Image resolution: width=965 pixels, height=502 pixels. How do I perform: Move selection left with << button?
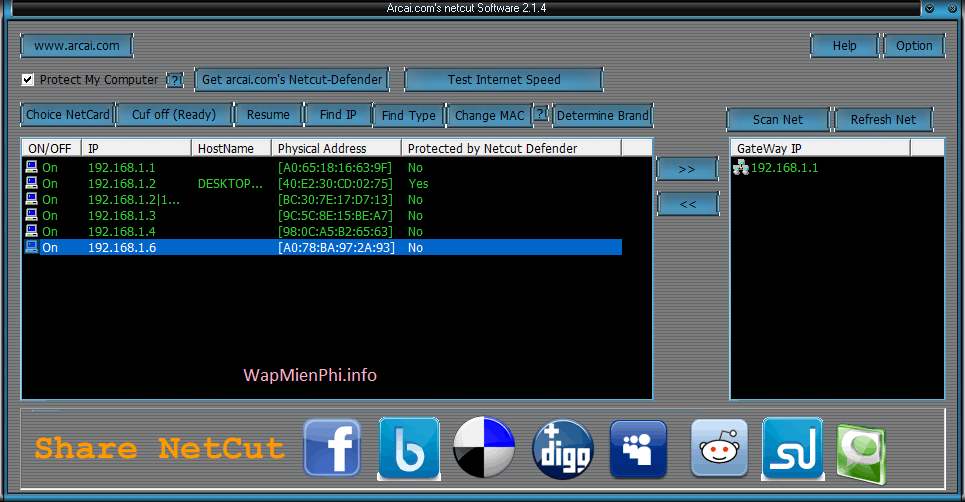pyautogui.click(x=687, y=204)
